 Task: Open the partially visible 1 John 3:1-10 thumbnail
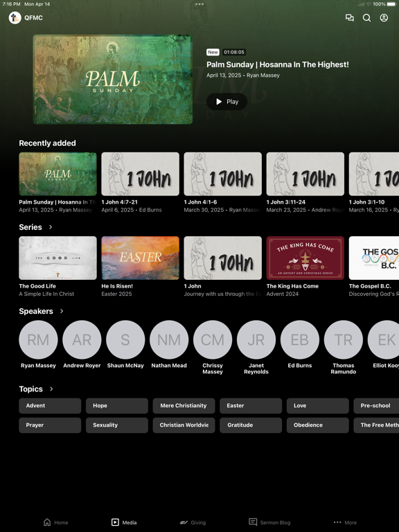click(x=374, y=174)
